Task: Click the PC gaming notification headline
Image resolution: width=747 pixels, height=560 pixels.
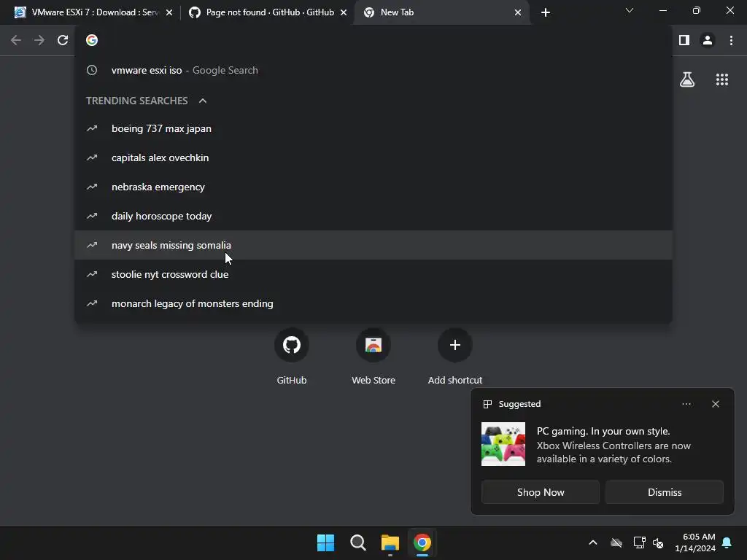Action: [x=603, y=431]
